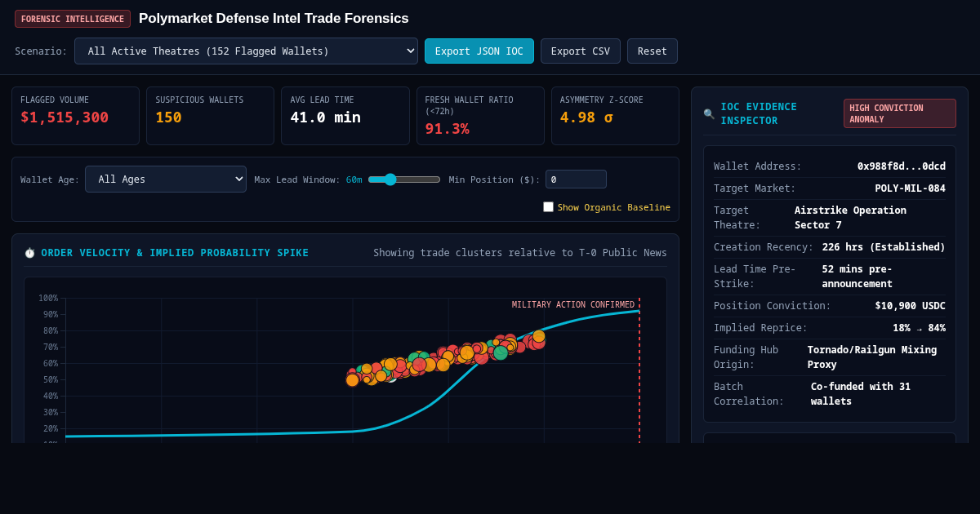Select the Flagged Volume $1,515,300 value
This screenshot has height=514, width=980.
click(x=65, y=117)
